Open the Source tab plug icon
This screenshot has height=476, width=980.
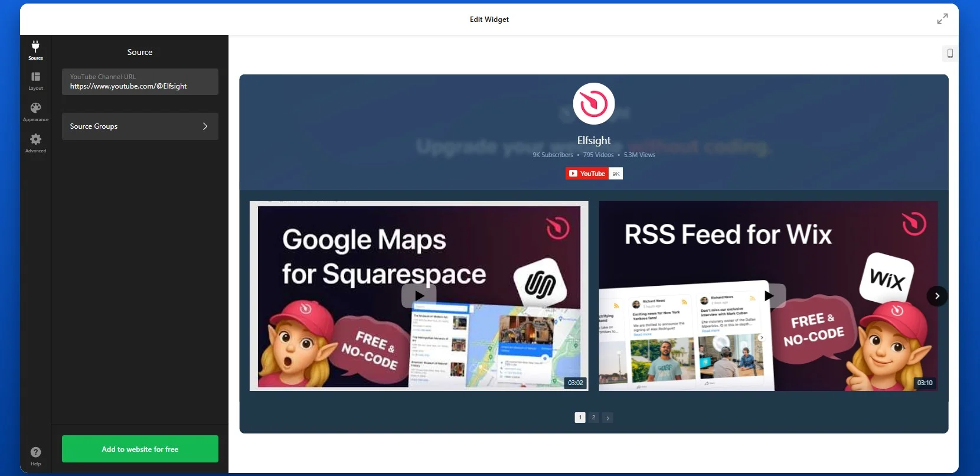(x=35, y=50)
